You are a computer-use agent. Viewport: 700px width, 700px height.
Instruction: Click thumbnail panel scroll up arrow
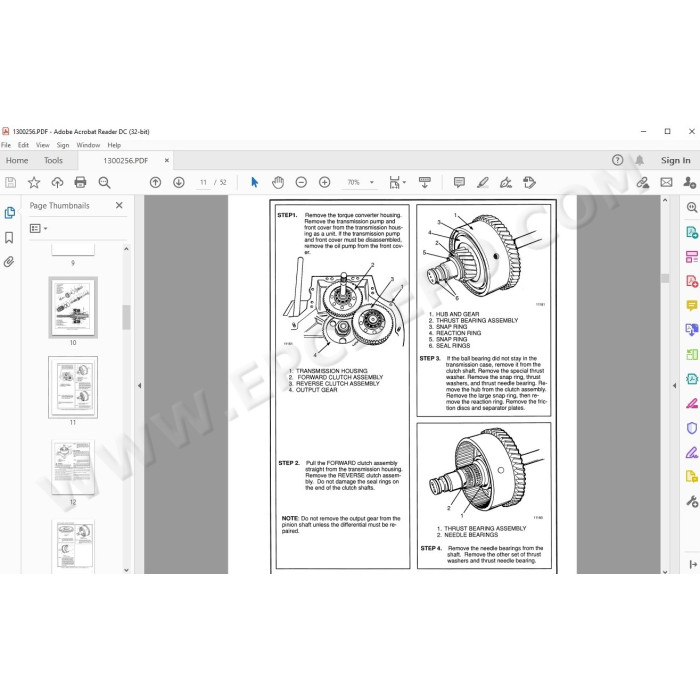tap(126, 249)
